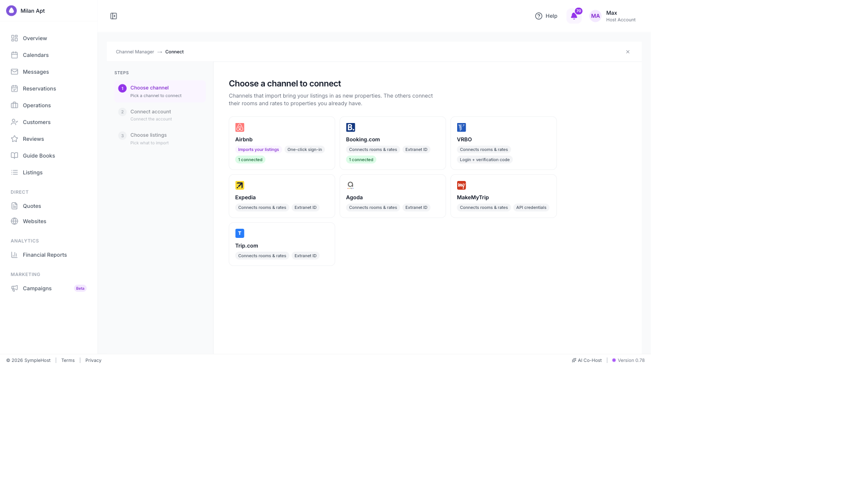Click the Max Host Account name
The width and height of the screenshot is (868, 488).
pyautogui.click(x=621, y=16)
